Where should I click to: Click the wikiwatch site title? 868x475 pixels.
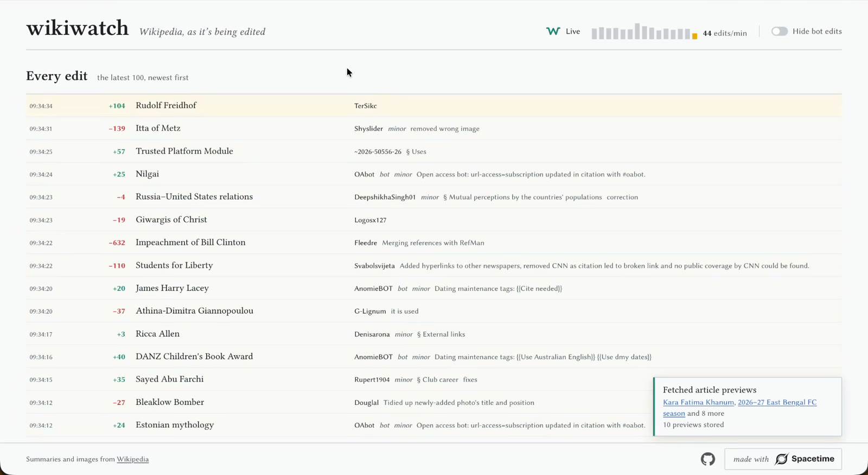pyautogui.click(x=78, y=28)
